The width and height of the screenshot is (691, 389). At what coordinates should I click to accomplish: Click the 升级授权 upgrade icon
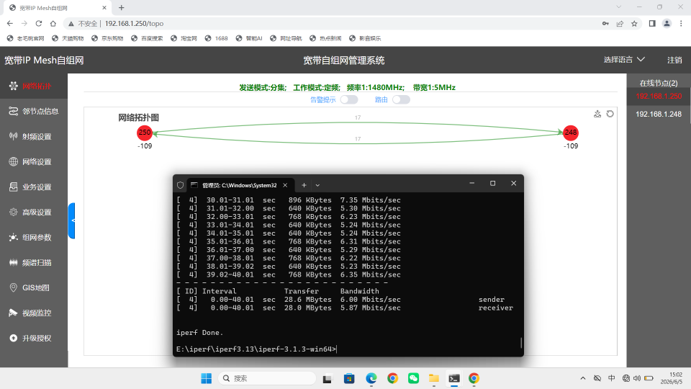click(x=13, y=338)
